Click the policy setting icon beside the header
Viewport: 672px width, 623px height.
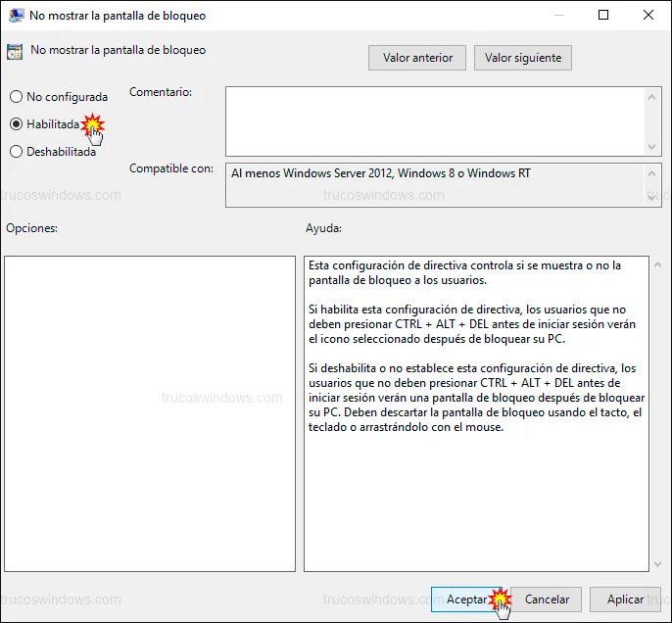point(15,52)
